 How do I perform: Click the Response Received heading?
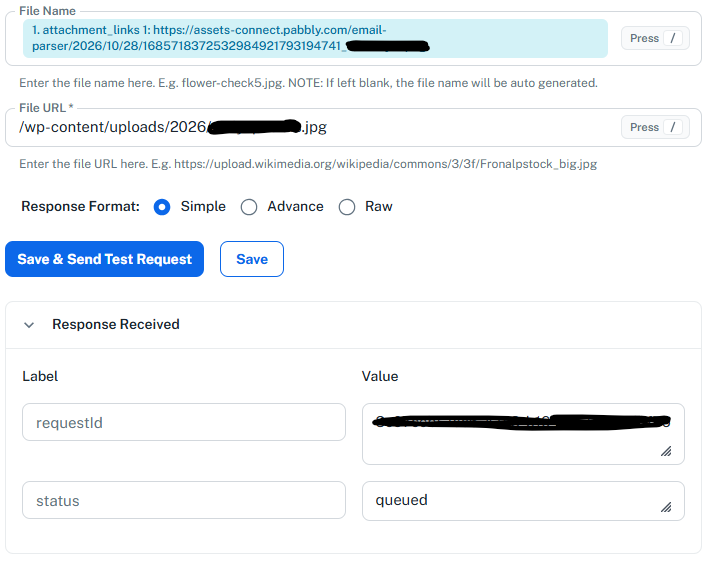pos(116,324)
